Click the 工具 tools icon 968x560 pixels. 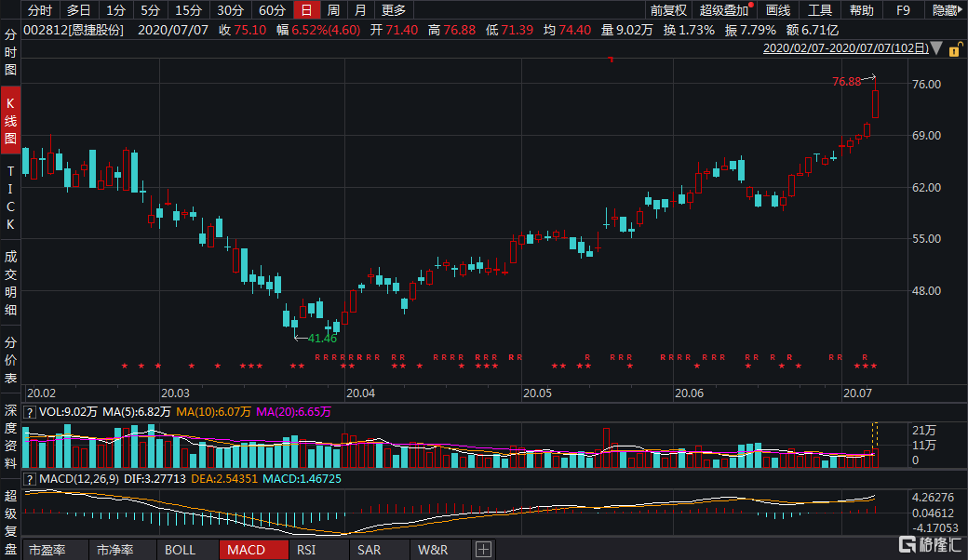pyautogui.click(x=819, y=10)
